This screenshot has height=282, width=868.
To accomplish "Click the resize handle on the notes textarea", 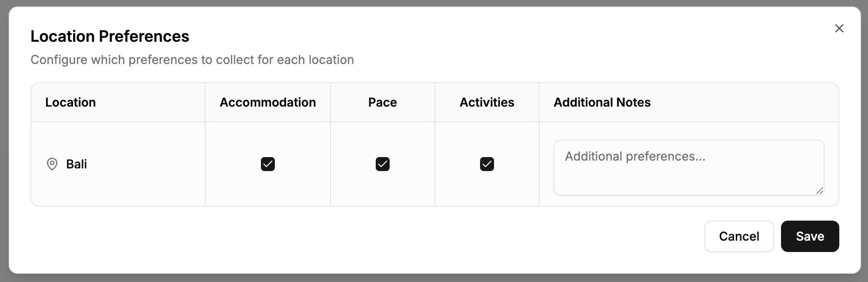I will pos(819,191).
